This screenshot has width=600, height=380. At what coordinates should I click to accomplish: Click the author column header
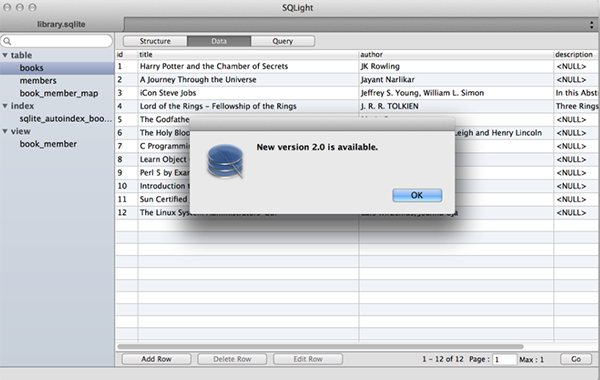(456, 54)
